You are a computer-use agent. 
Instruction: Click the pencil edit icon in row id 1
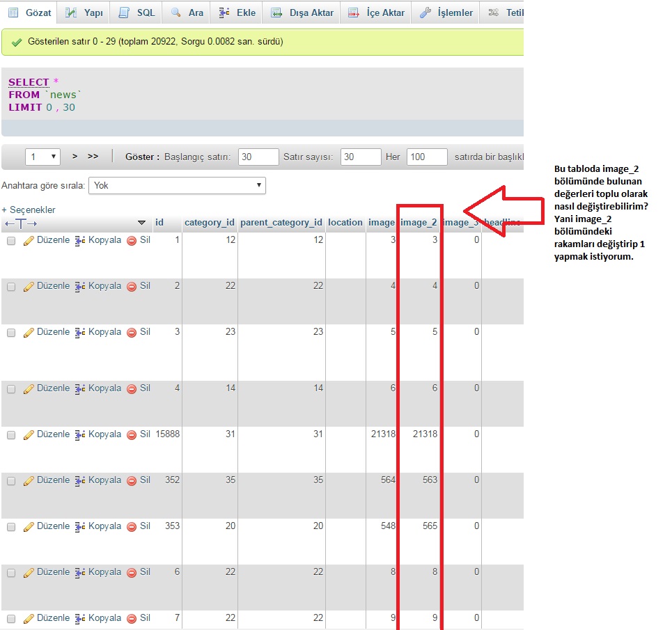pos(29,241)
